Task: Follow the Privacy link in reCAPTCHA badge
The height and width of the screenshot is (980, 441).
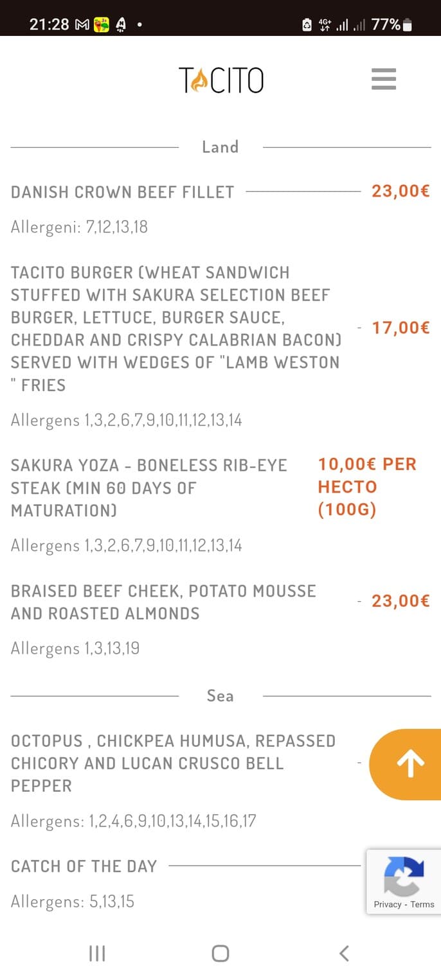Action: pos(386,904)
